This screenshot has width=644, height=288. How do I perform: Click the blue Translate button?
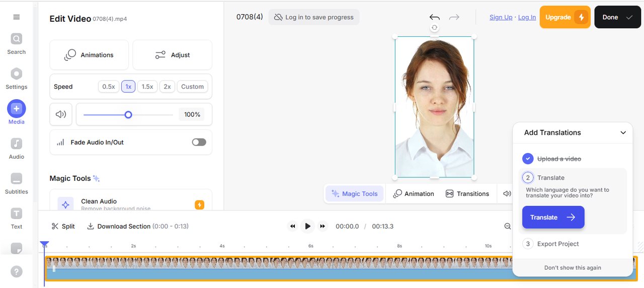click(553, 218)
